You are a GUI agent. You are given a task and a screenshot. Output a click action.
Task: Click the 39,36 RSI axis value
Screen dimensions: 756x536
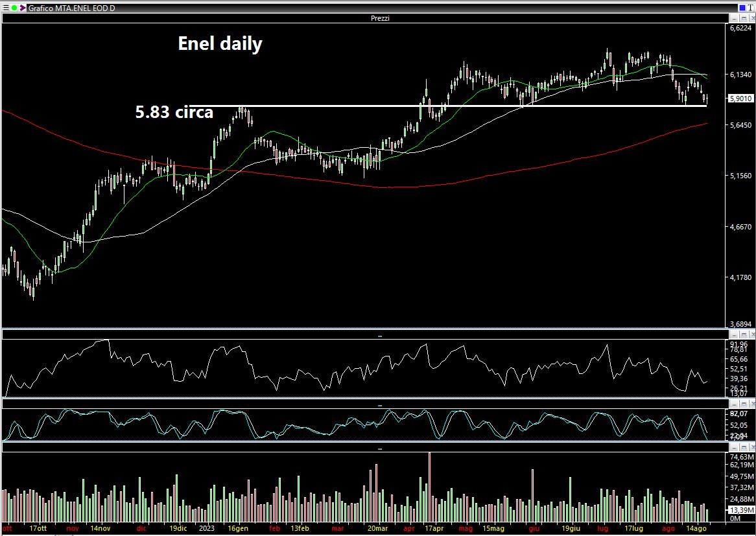click(739, 379)
